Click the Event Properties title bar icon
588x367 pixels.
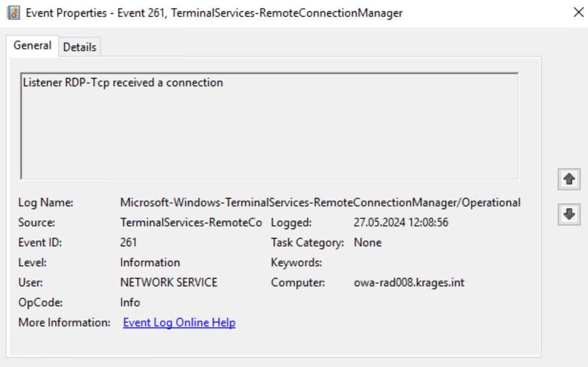tap(13, 13)
